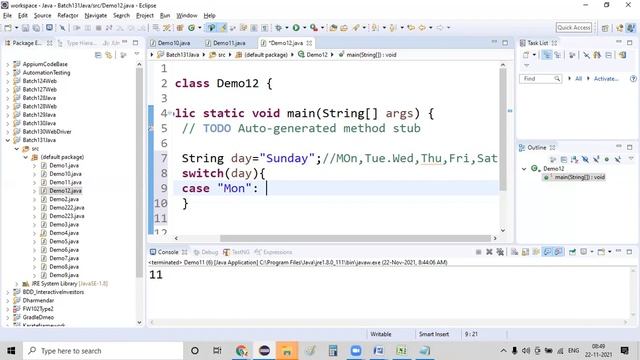Collapse Demo12 node in Outline
This screenshot has height=360, width=640.
pos(524,169)
